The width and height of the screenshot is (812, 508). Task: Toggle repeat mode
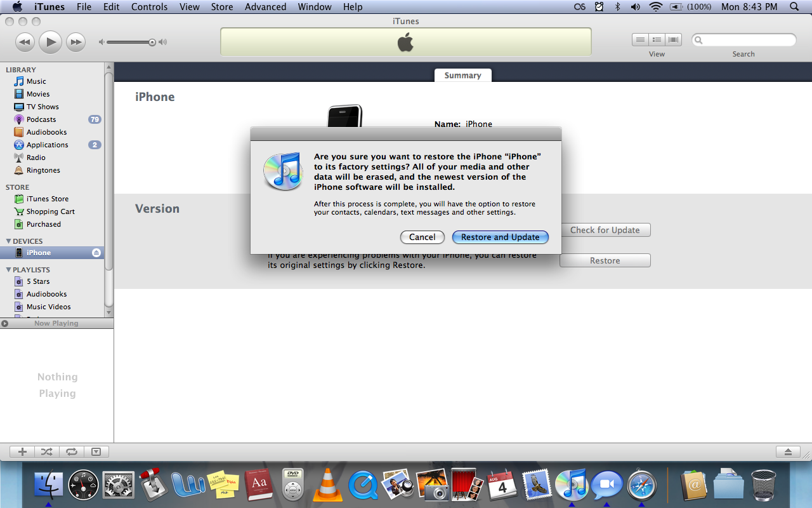pyautogui.click(x=72, y=452)
